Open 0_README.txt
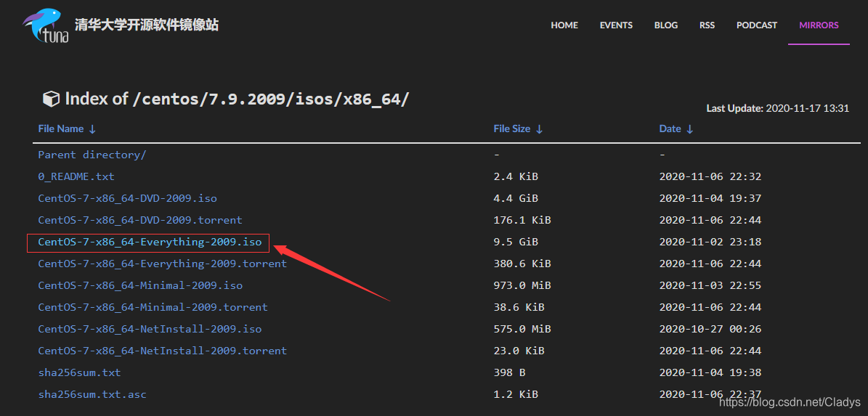The width and height of the screenshot is (868, 416). pos(76,176)
